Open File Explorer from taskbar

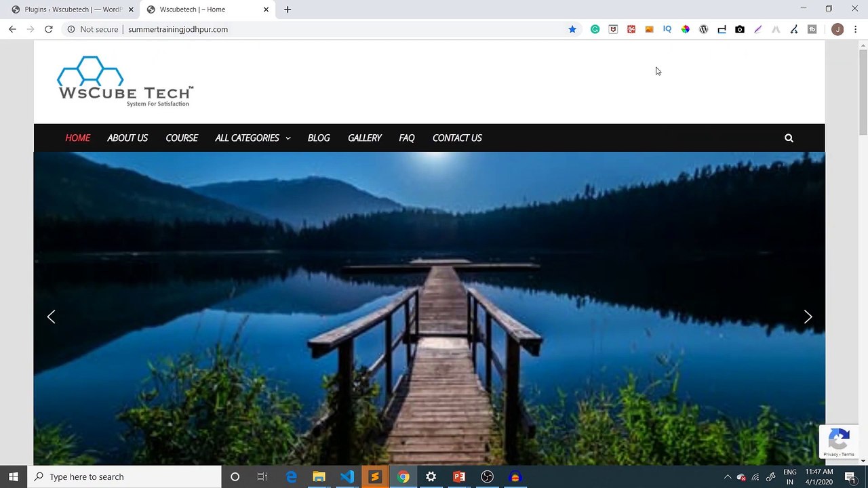tap(319, 476)
